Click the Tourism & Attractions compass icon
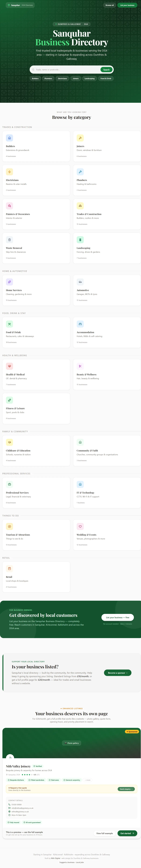This screenshot has width=141, height=868. [x=9, y=526]
